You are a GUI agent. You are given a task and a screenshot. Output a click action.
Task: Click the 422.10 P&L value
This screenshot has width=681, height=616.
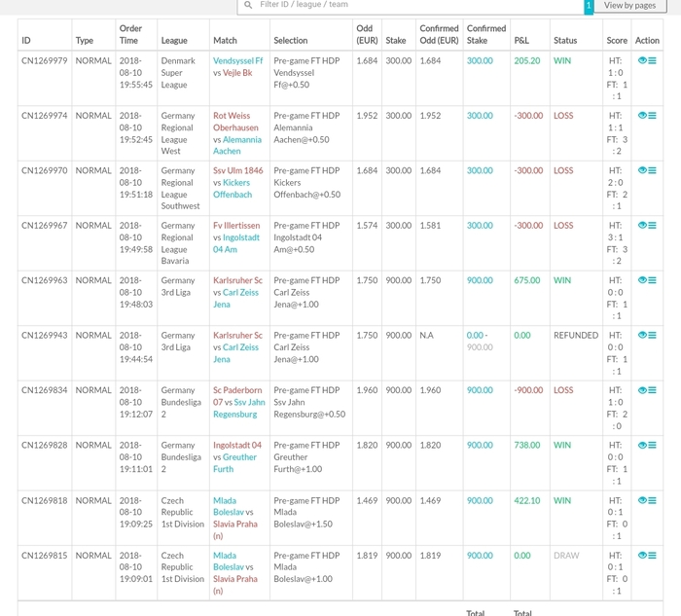527,501
